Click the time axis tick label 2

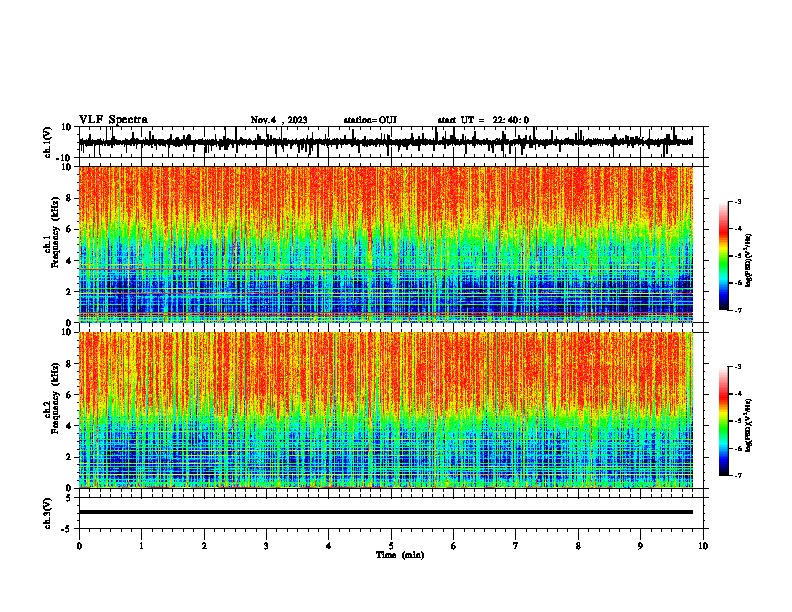coord(204,546)
